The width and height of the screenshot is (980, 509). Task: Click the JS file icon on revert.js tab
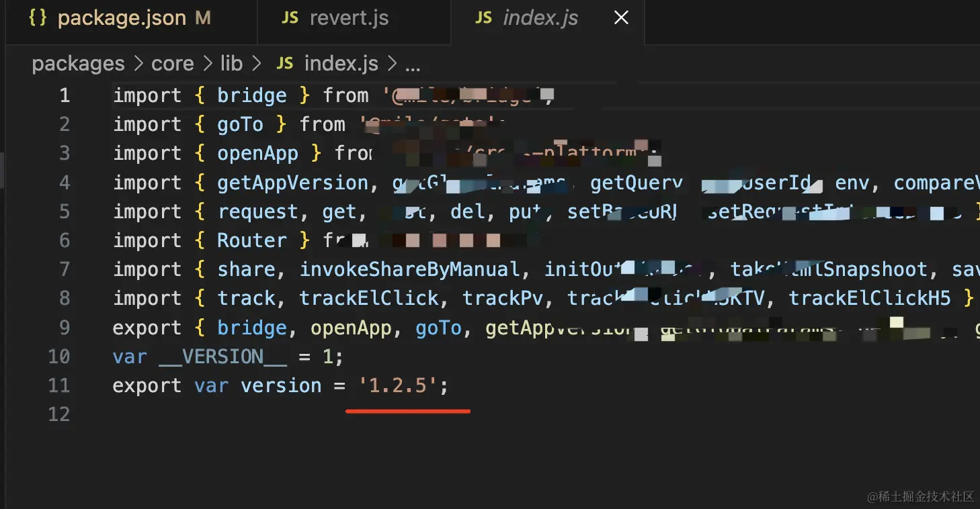(x=290, y=18)
